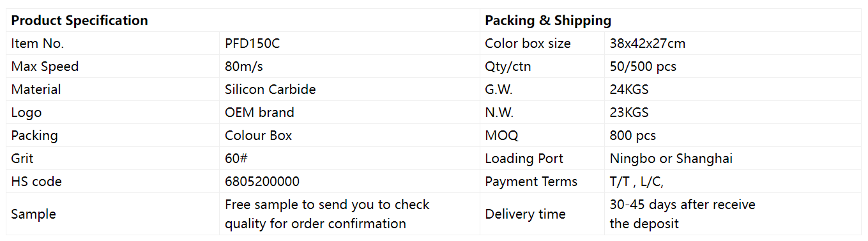Click the Delivery time label cell

pyautogui.click(x=542, y=214)
